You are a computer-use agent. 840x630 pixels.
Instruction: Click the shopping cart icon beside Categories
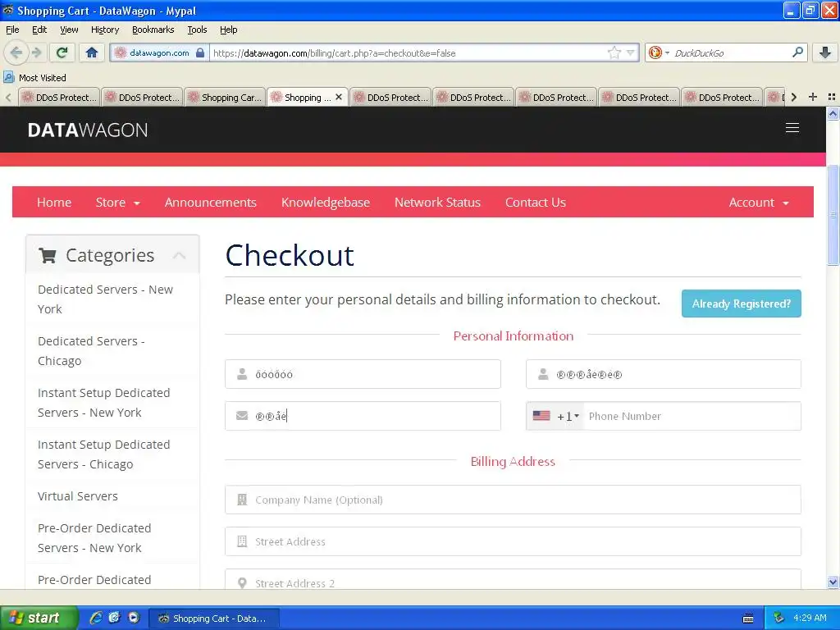(x=48, y=256)
